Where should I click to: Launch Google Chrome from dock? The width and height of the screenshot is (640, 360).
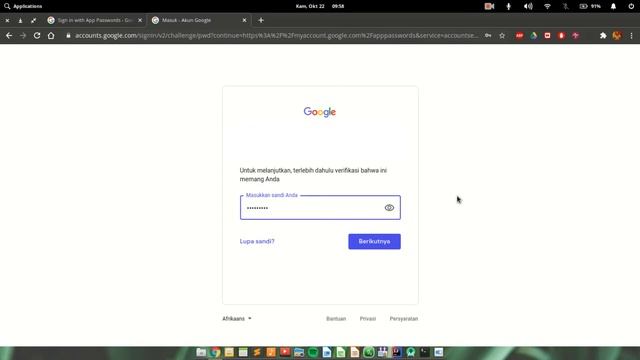point(215,352)
